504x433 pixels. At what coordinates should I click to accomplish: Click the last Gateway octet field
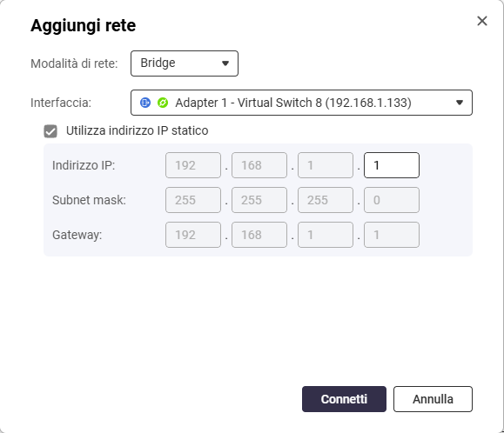392,235
